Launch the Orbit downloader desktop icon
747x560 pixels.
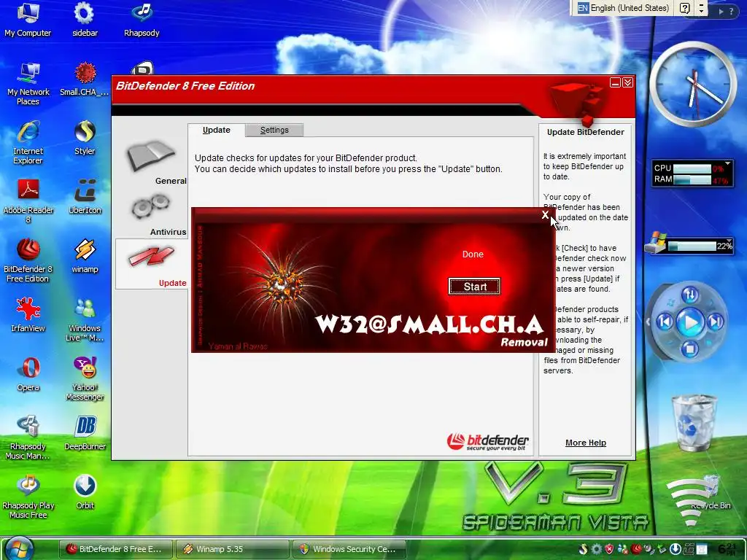click(85, 492)
